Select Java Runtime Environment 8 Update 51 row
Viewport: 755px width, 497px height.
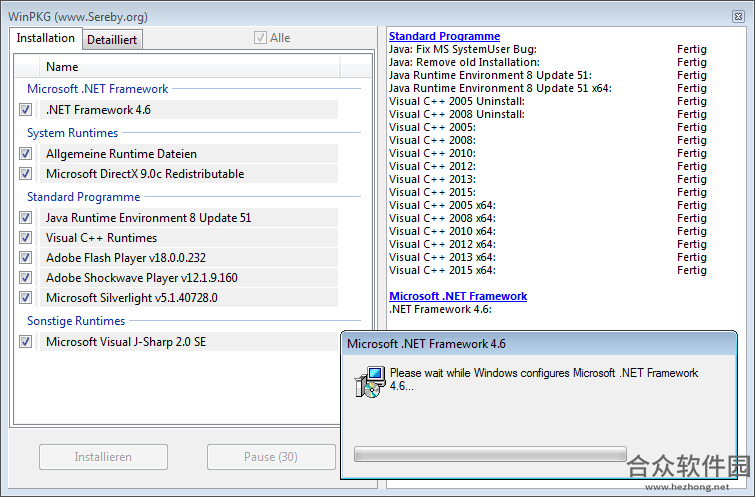189,218
